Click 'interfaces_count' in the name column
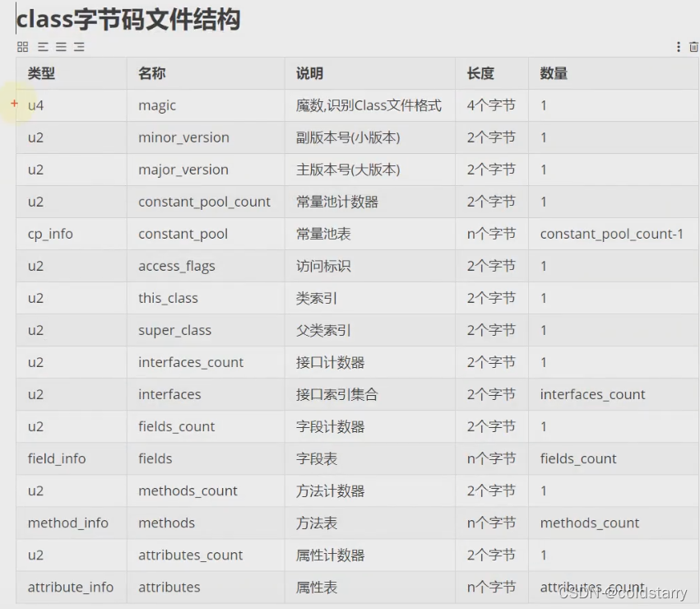Screen dimensions: 700x609 click(191, 362)
